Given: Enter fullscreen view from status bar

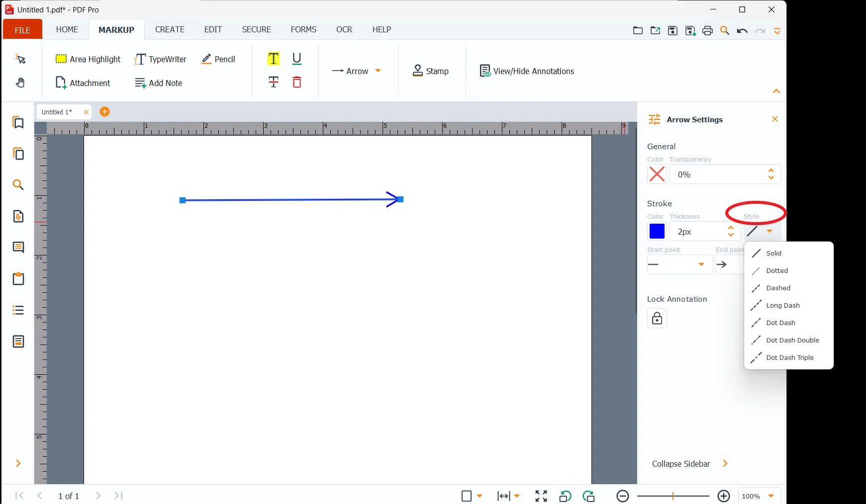Looking at the screenshot, I should click(541, 496).
